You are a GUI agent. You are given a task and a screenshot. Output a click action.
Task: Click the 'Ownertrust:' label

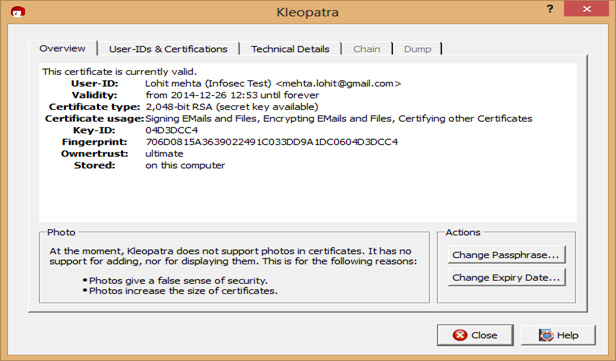[94, 154]
